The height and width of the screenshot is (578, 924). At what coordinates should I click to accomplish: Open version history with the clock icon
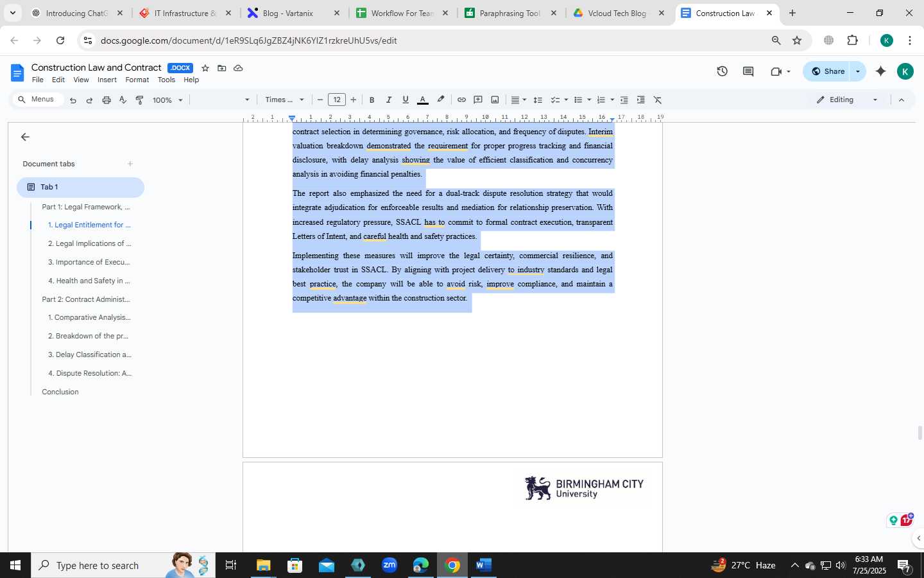(x=723, y=71)
